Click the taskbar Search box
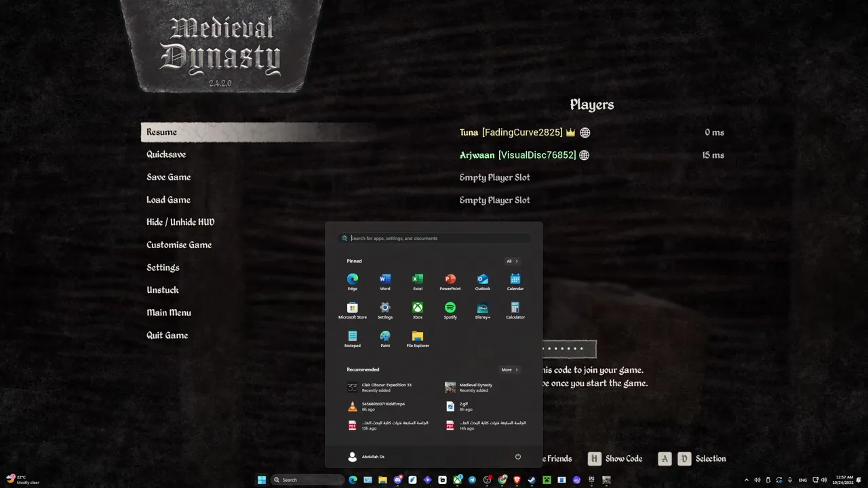Screen dimensions: 868x488 tap(307, 480)
